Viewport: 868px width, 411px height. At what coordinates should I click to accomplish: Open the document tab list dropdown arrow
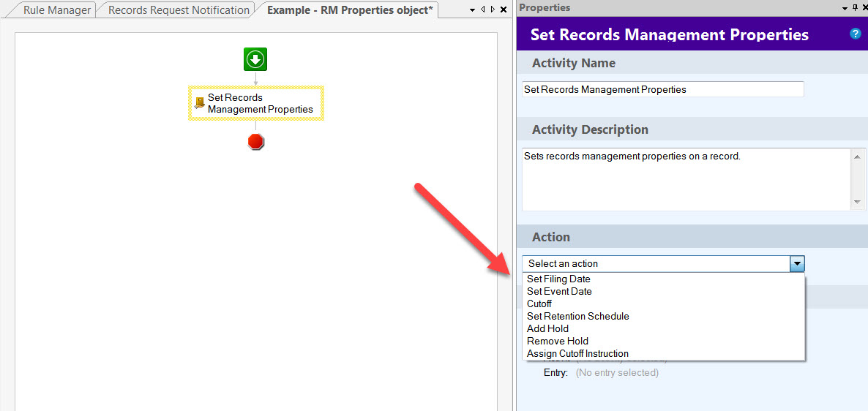click(473, 10)
